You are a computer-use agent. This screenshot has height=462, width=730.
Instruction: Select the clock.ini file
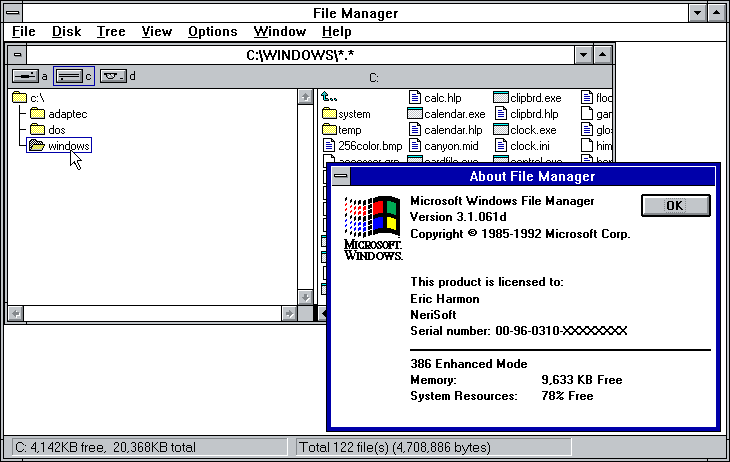(522, 146)
